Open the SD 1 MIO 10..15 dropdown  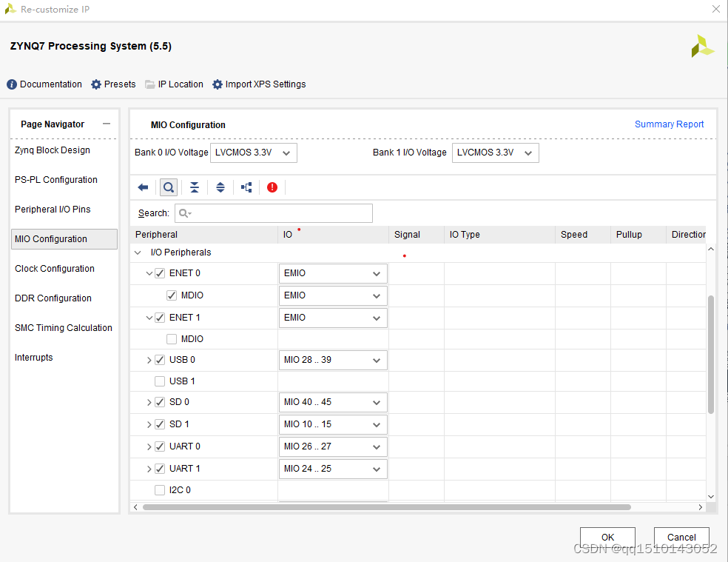[x=333, y=425]
